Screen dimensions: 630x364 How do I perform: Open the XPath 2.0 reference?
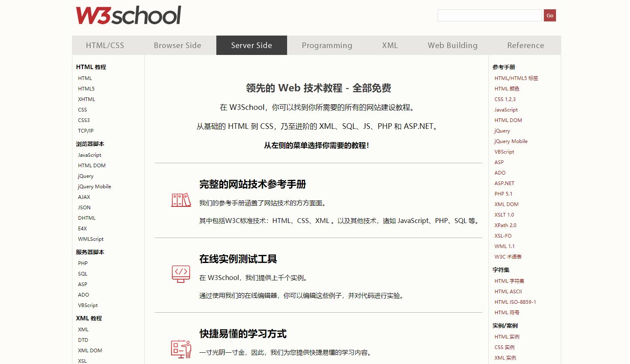pyautogui.click(x=505, y=225)
